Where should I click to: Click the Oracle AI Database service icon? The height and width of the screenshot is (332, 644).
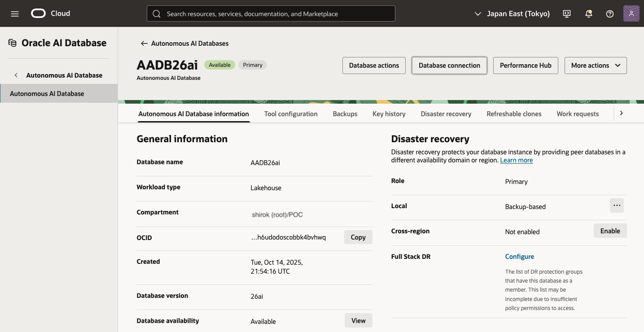[13, 43]
